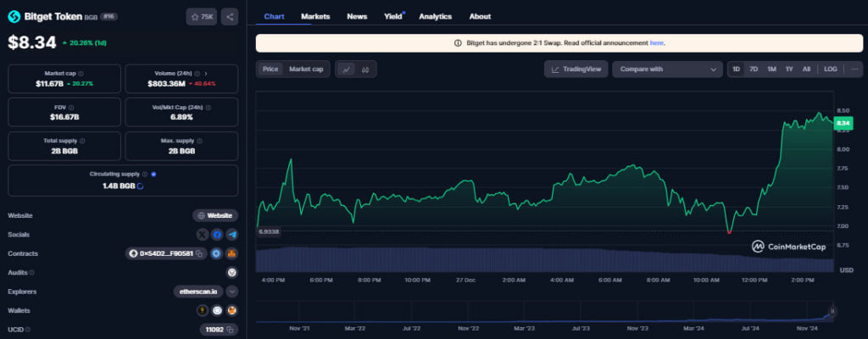Expand Volume (24h) details arrow
This screenshot has width=868, height=339.
pos(206,73)
